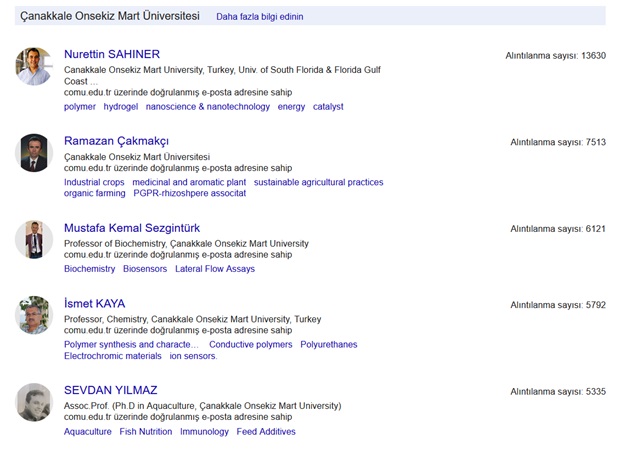Open the 'Daha fazla bilgi edinin' link

(x=260, y=17)
